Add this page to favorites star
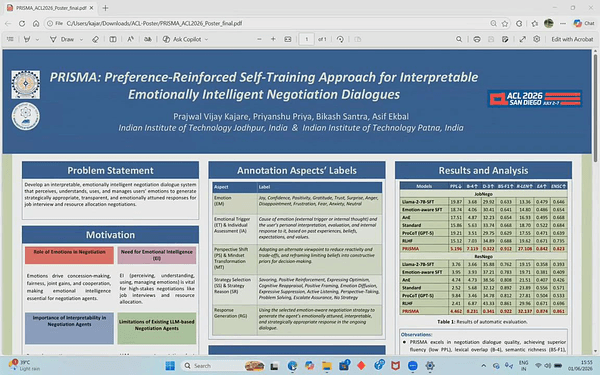This screenshot has width=600, height=375. 505,23
